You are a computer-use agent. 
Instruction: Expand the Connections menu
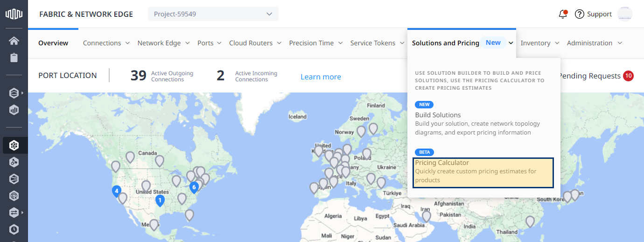[106, 43]
